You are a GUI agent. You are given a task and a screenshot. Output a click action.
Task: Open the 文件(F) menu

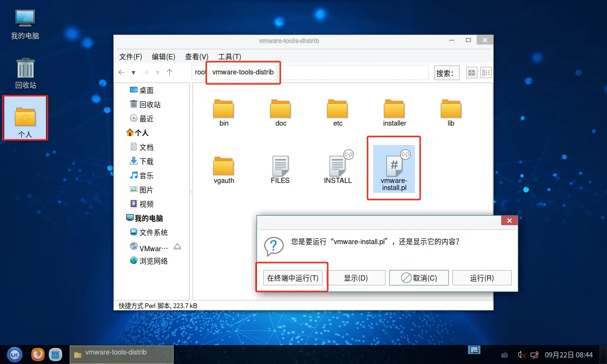[130, 56]
